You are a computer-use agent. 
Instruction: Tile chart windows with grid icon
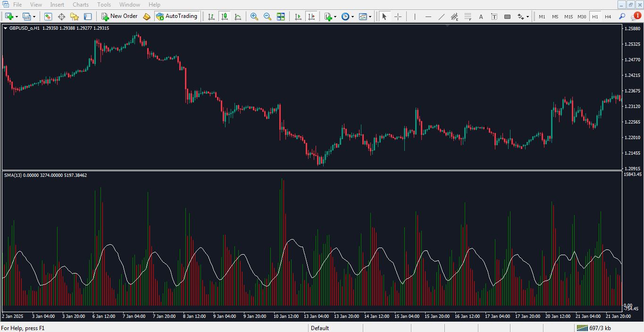[x=281, y=17]
